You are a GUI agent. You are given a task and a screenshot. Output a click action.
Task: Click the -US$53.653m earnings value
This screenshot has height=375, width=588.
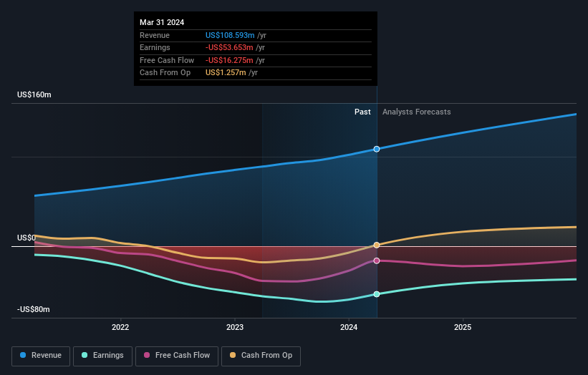[229, 47]
